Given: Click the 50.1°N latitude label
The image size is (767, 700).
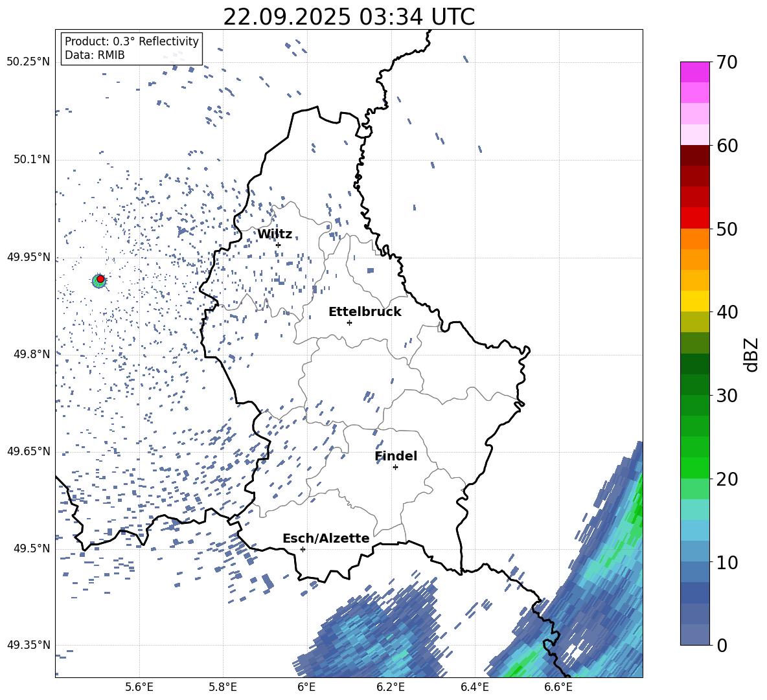Looking at the screenshot, I should [32, 160].
